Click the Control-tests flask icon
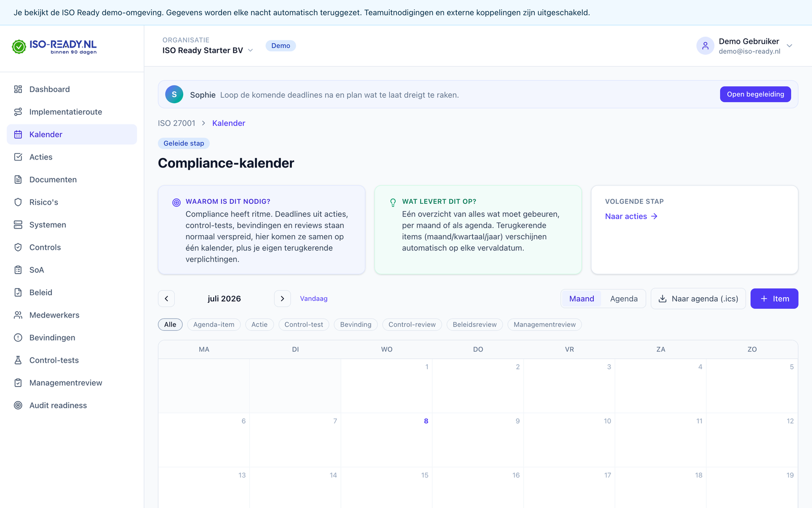The width and height of the screenshot is (812, 508). tap(18, 360)
